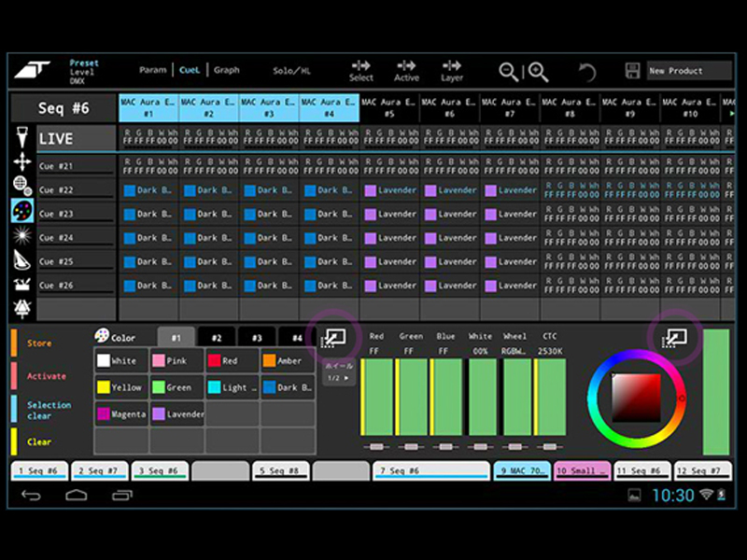Viewport: 747px width, 560px height.
Task: Click the Position crosshair arrows icon
Action: pyautogui.click(x=22, y=161)
